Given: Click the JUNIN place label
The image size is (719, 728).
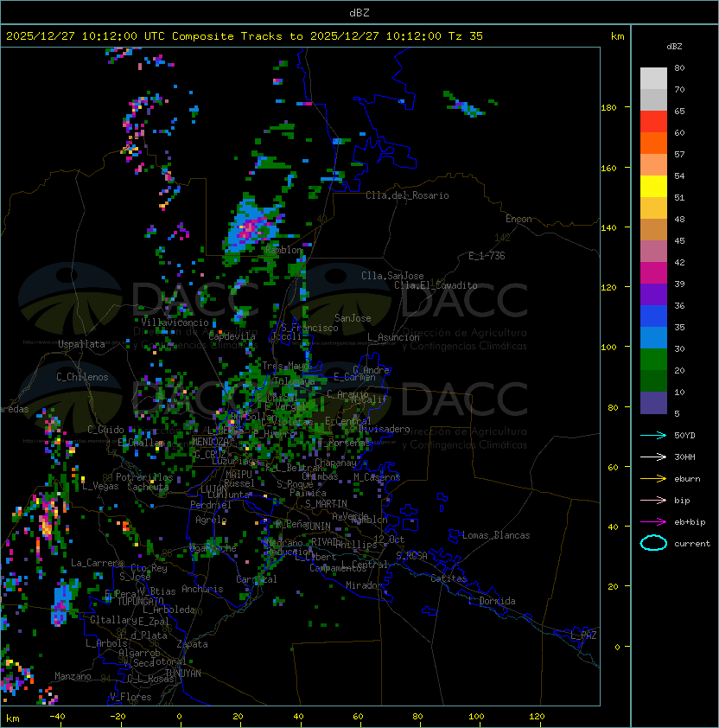Looking at the screenshot, I should [x=317, y=526].
